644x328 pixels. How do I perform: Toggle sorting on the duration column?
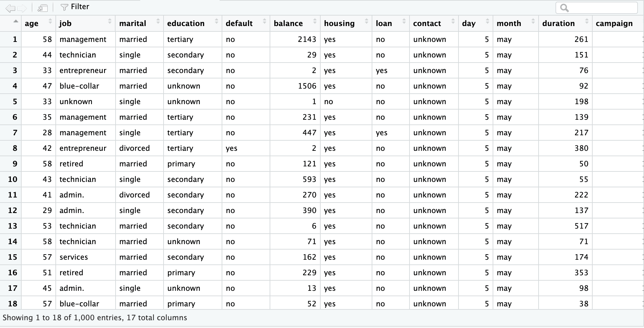587,21
